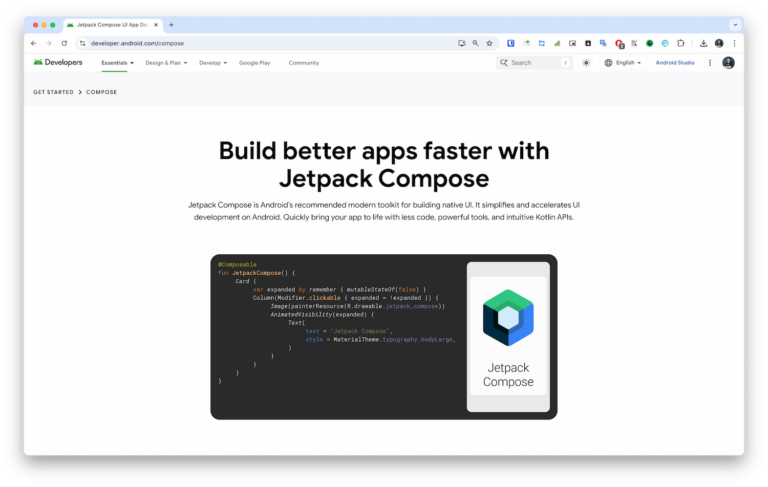Toggle the site light/dark theme
This screenshot has width=768, height=487.
pos(586,63)
